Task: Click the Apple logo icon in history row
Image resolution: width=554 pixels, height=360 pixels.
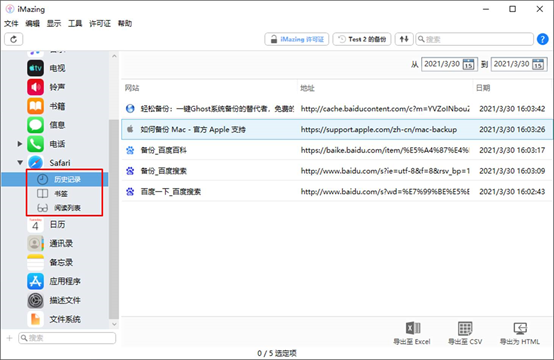Action: point(130,129)
